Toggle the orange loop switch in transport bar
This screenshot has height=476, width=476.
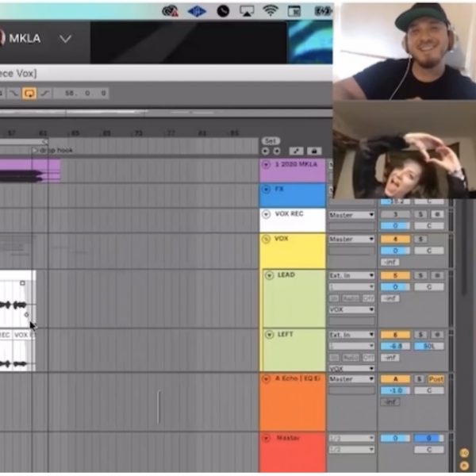(29, 93)
